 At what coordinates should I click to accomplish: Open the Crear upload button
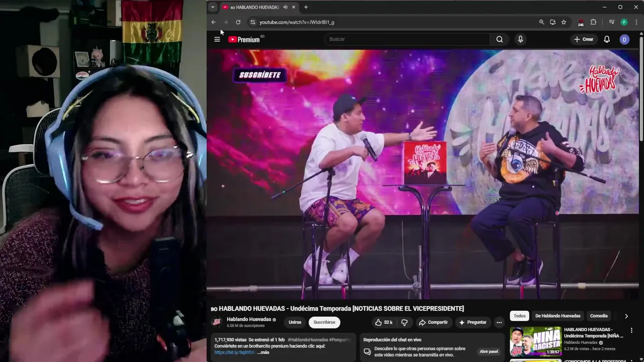(x=584, y=39)
